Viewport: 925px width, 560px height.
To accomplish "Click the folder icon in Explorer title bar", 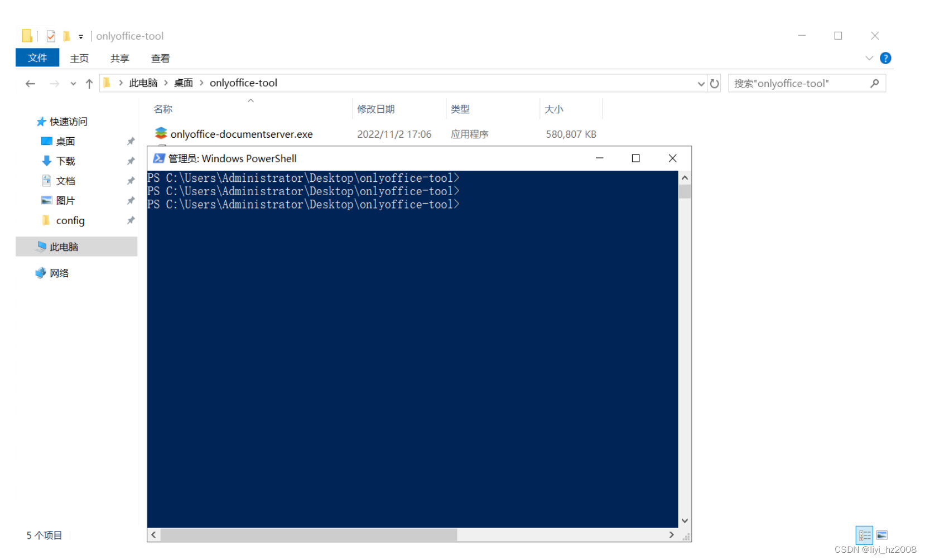I will 27,36.
